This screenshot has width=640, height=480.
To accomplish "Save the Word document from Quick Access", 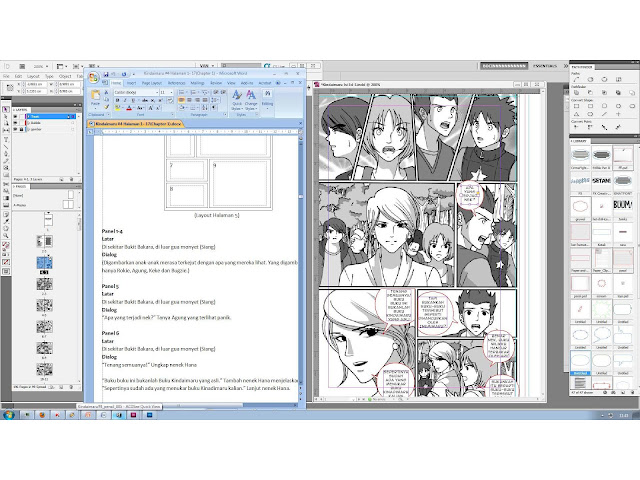I will 106,74.
